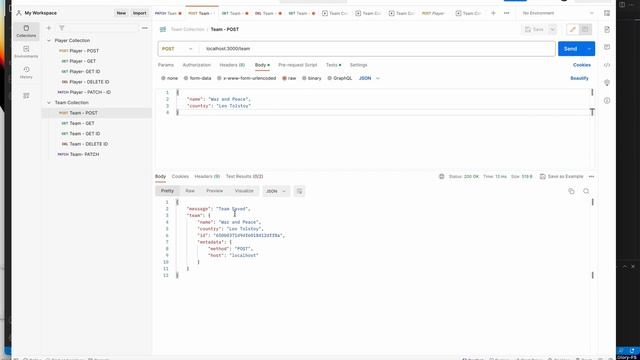This screenshot has width=640, height=360.
Task: Switch to request Tests tab
Action: click(x=333, y=65)
